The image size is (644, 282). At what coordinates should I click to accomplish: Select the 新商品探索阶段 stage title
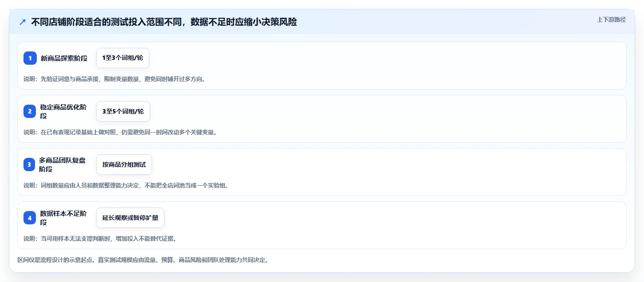[64, 58]
